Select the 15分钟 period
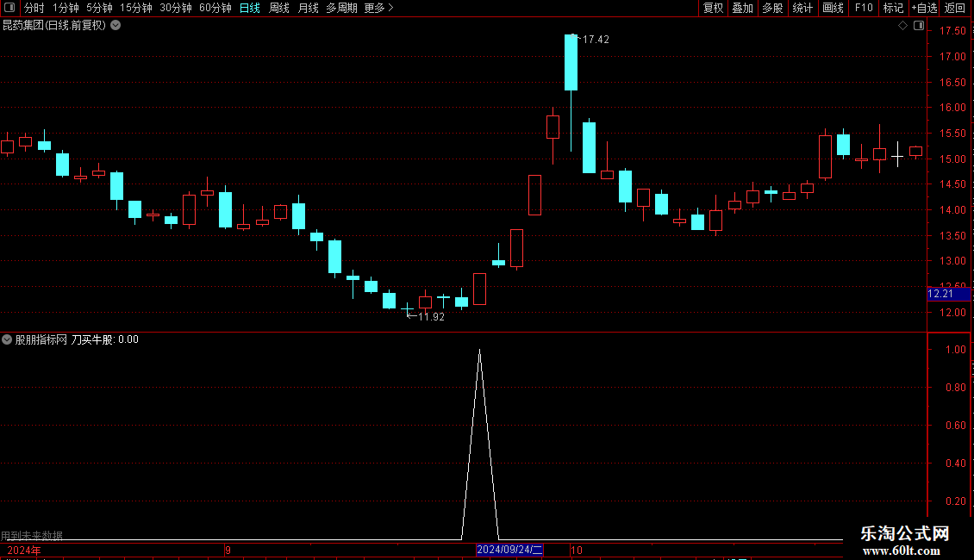974x560 pixels. [135, 8]
